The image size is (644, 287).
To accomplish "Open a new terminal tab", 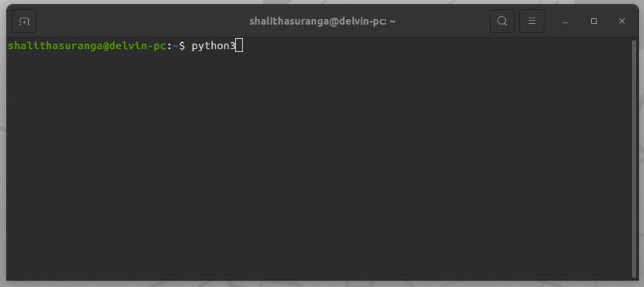I will 24,21.
